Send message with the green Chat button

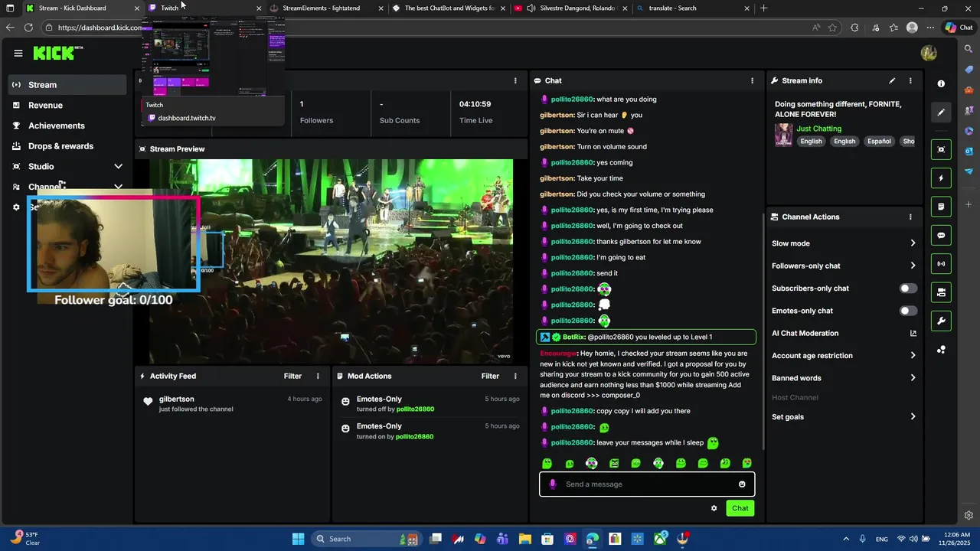(x=740, y=508)
